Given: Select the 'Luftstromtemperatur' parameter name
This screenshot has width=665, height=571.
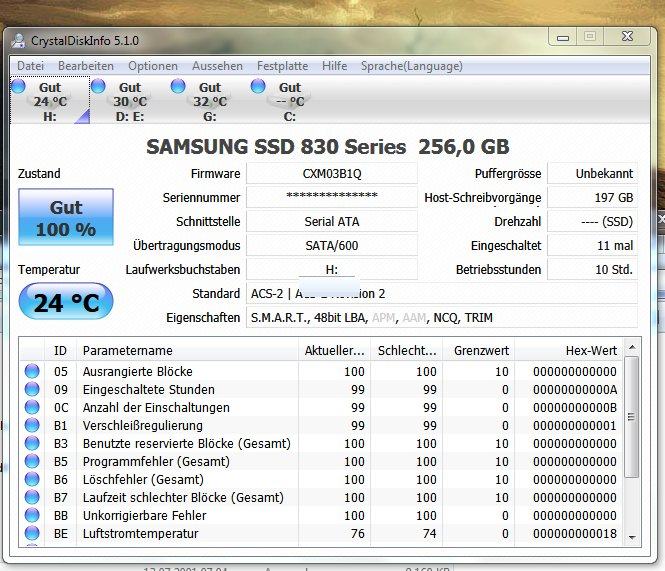Looking at the screenshot, I should 140,534.
